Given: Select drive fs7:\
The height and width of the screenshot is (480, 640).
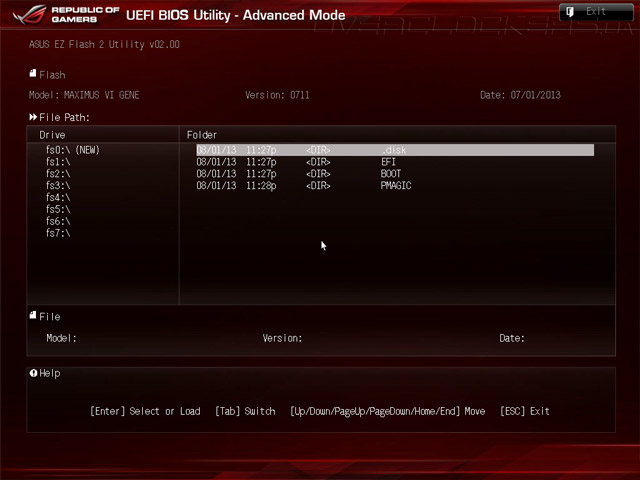Looking at the screenshot, I should pyautogui.click(x=58, y=233).
